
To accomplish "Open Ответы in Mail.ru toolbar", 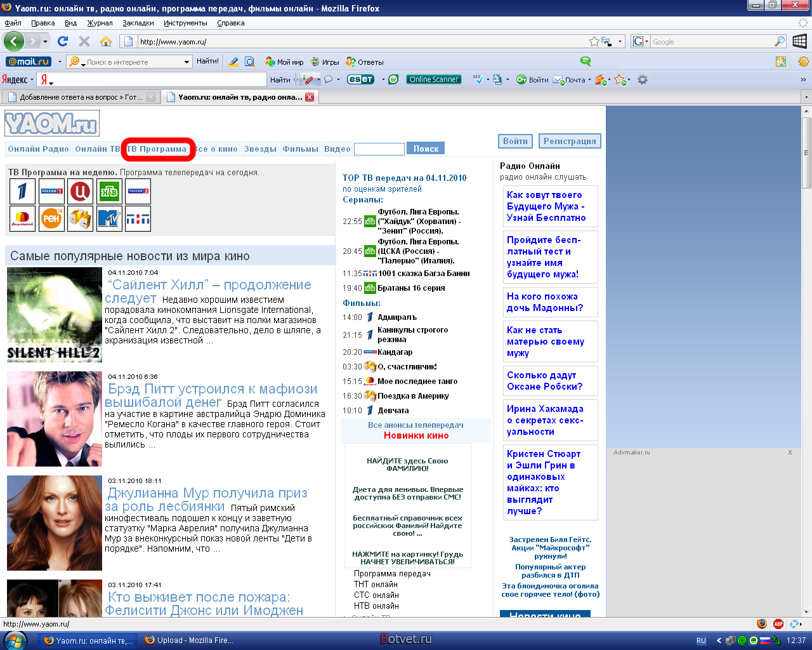I will pos(365,62).
